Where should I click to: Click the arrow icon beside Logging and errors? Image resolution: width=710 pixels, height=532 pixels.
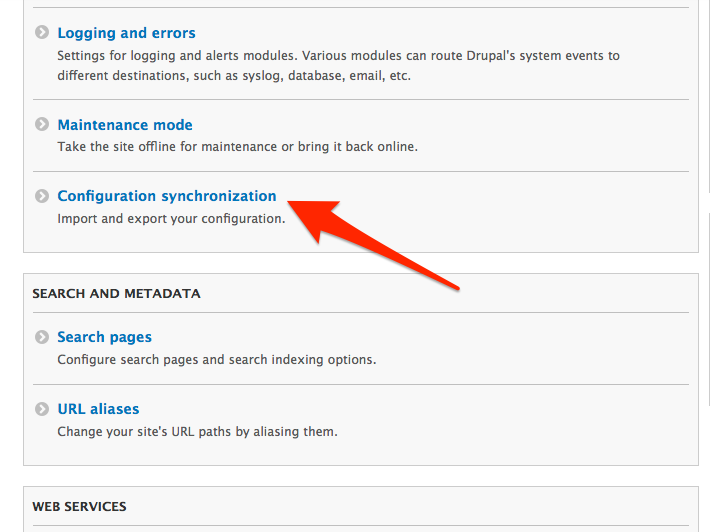(42, 33)
